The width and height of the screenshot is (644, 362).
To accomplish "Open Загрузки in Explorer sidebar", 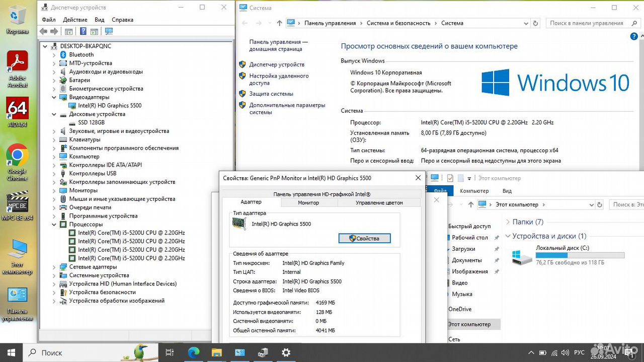I will [463, 249].
